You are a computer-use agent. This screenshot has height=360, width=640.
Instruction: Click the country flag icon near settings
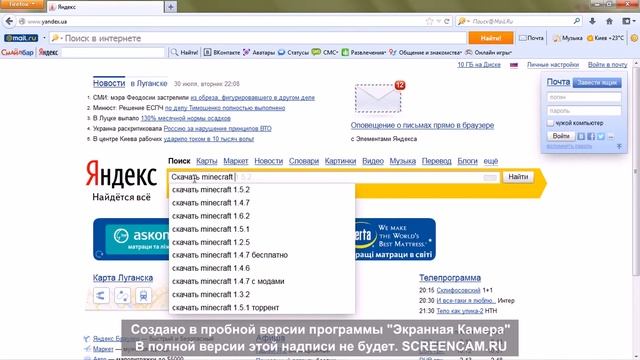click(514, 65)
